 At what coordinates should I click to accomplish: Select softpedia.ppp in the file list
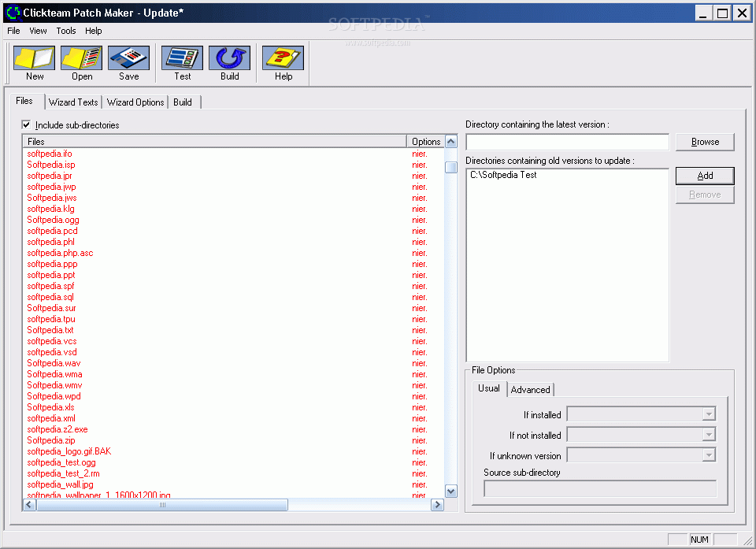(52, 264)
